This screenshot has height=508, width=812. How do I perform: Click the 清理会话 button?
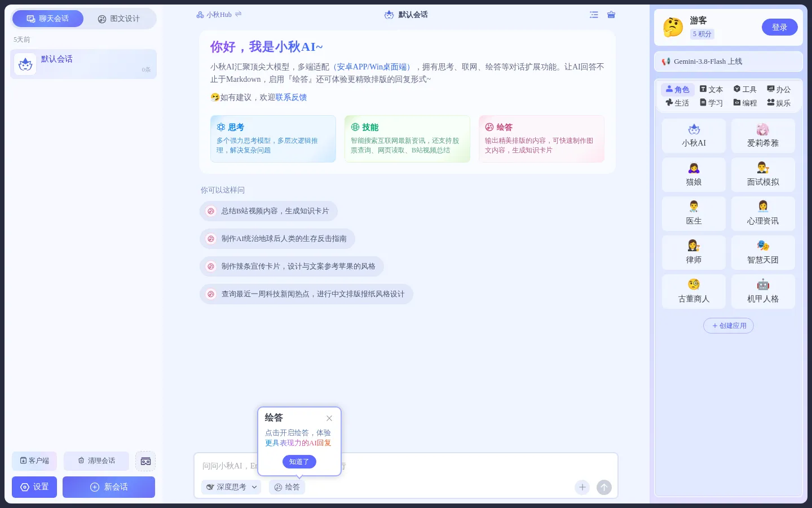pyautogui.click(x=96, y=461)
